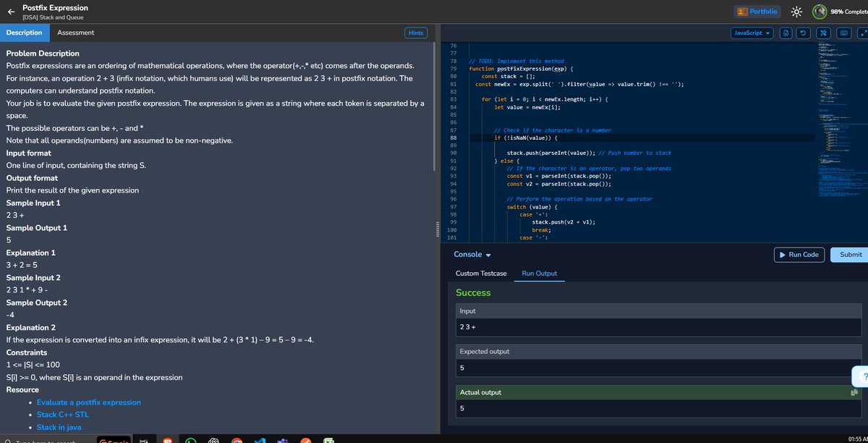Reset code with the undo arrow icon

[x=804, y=33]
